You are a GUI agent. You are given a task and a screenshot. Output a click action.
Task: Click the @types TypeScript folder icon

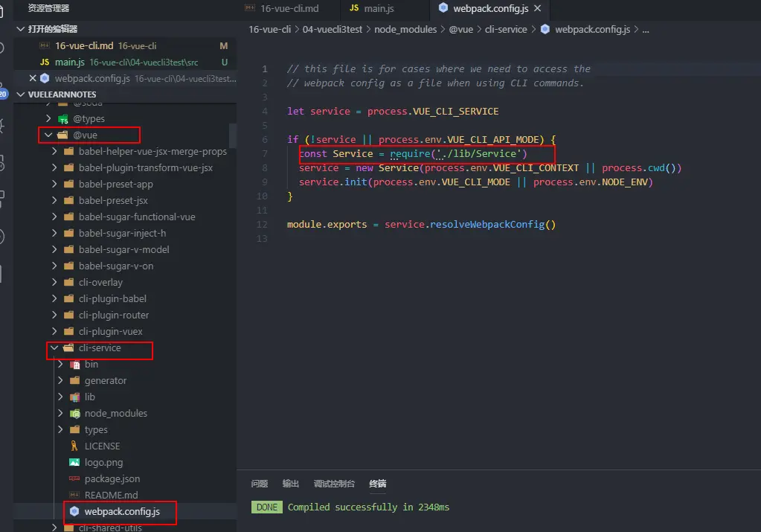(63, 119)
